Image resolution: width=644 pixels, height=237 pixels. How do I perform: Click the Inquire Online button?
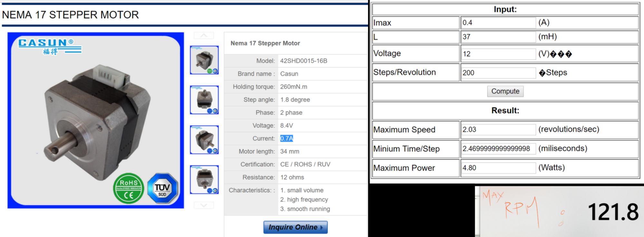coord(295,227)
